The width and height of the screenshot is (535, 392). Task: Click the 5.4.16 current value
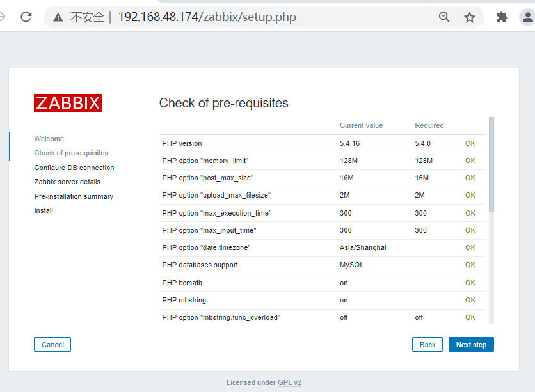pos(349,143)
